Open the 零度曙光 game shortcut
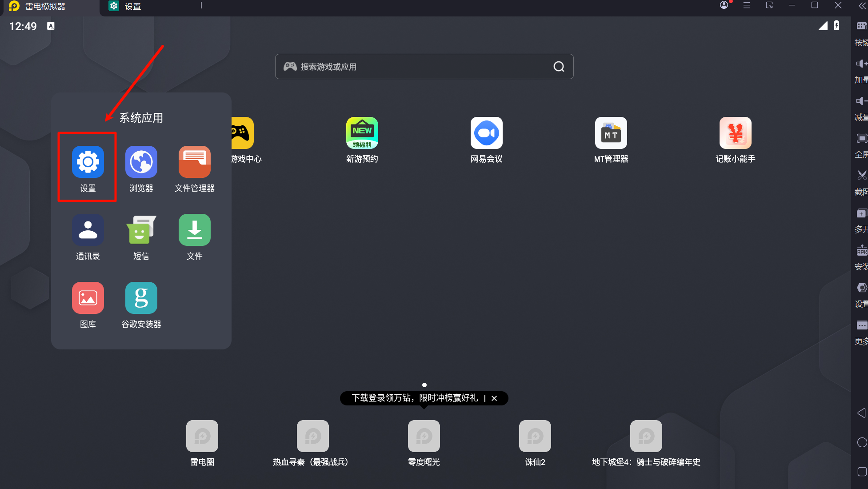 424,437
